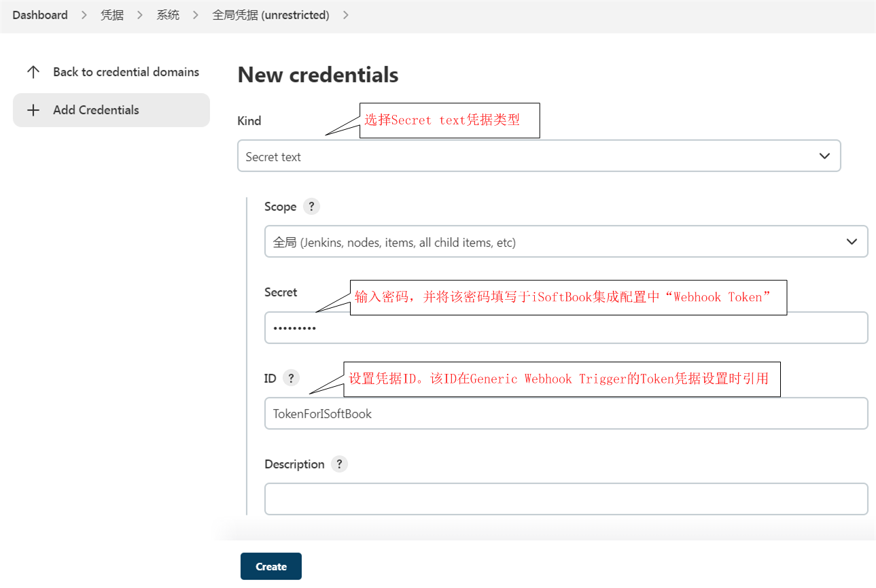The height and width of the screenshot is (588, 876).
Task: Click the plus icon for Add Credentials
Action: pos(33,110)
